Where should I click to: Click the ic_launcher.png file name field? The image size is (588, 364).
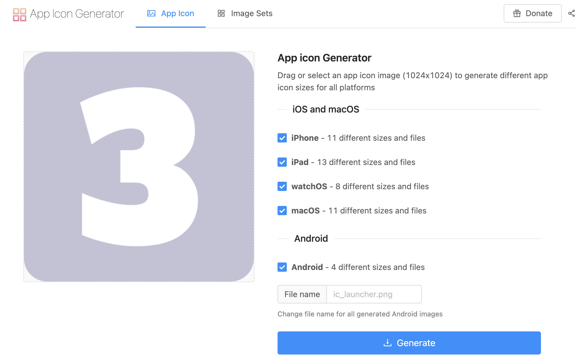(x=374, y=294)
